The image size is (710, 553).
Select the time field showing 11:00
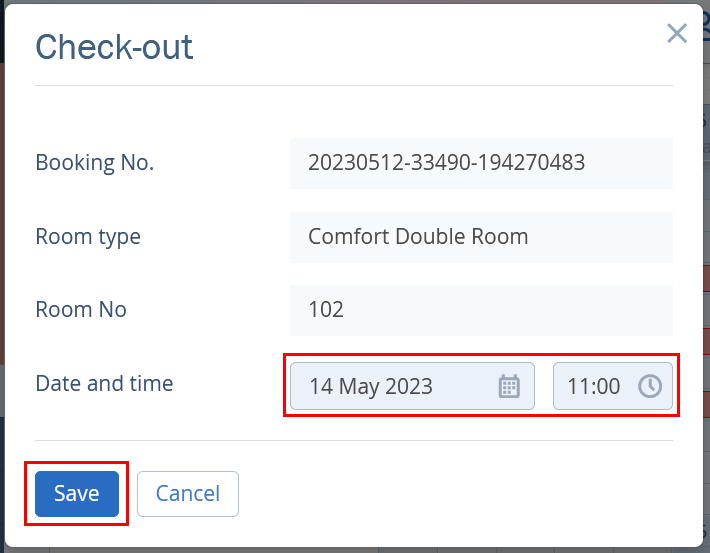[x=613, y=386]
